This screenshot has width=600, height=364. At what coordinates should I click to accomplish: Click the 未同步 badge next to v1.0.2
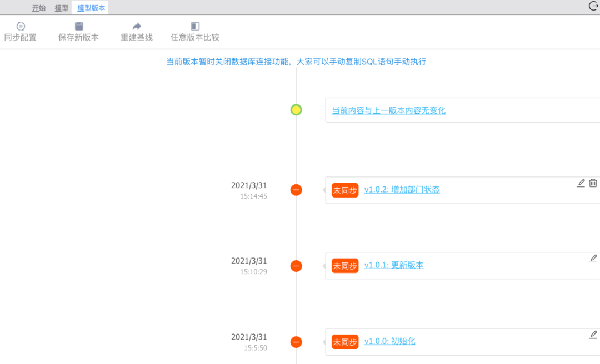pos(344,190)
